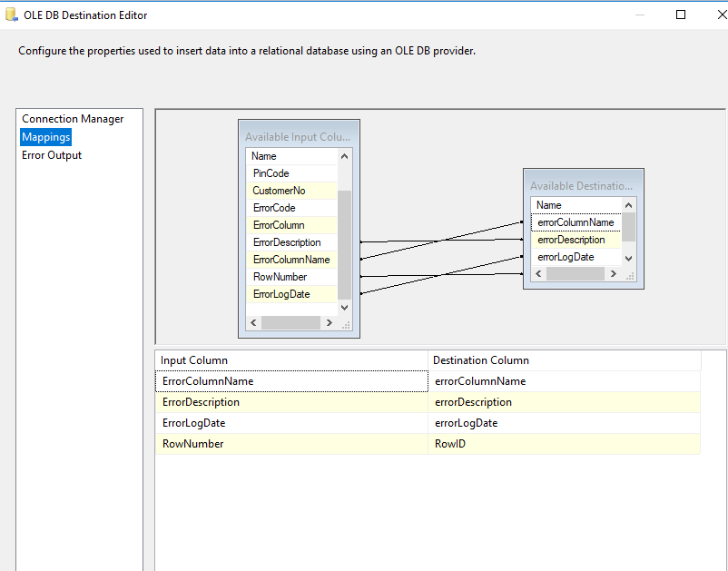The width and height of the screenshot is (728, 571).
Task: Click the Destination Column grid header
Action: pyautogui.click(x=563, y=360)
